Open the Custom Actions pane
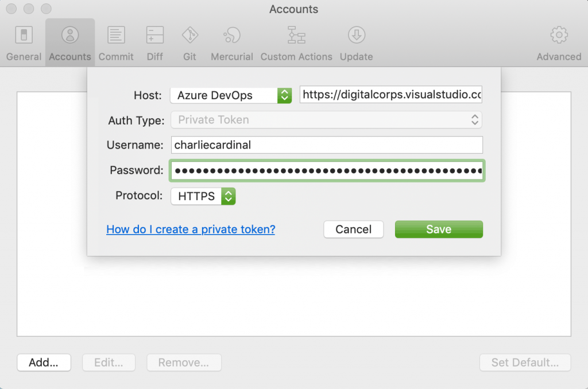 (296, 42)
